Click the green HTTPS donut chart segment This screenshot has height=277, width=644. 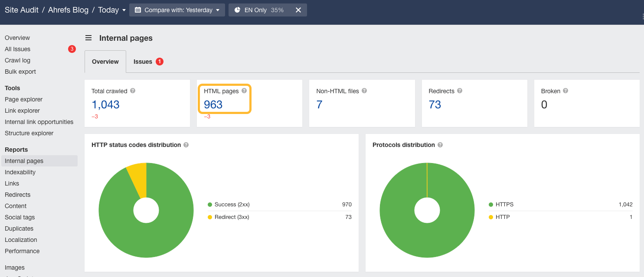click(399, 234)
